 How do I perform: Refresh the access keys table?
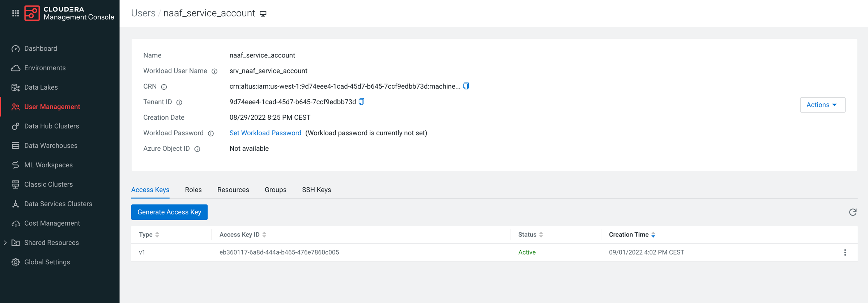point(852,212)
